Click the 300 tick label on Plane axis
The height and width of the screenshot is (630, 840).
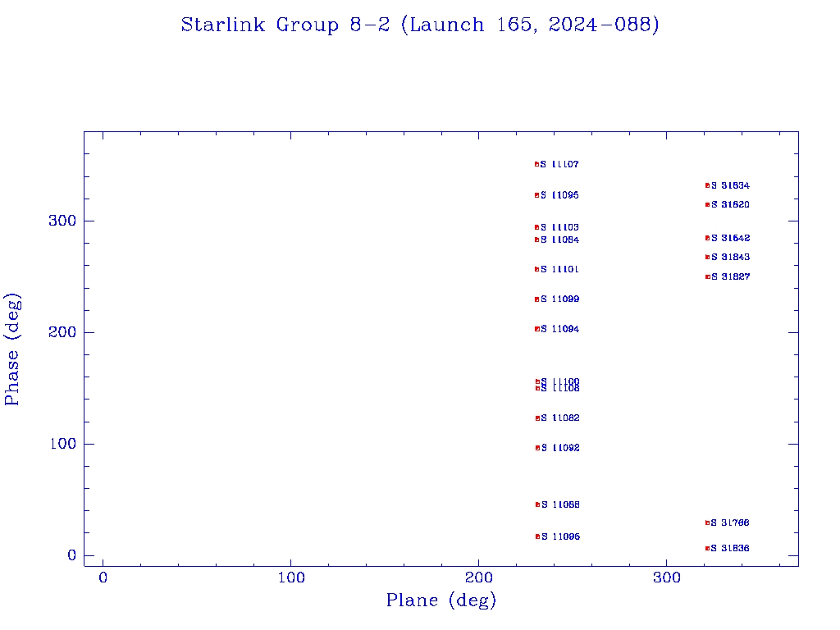[666, 577]
